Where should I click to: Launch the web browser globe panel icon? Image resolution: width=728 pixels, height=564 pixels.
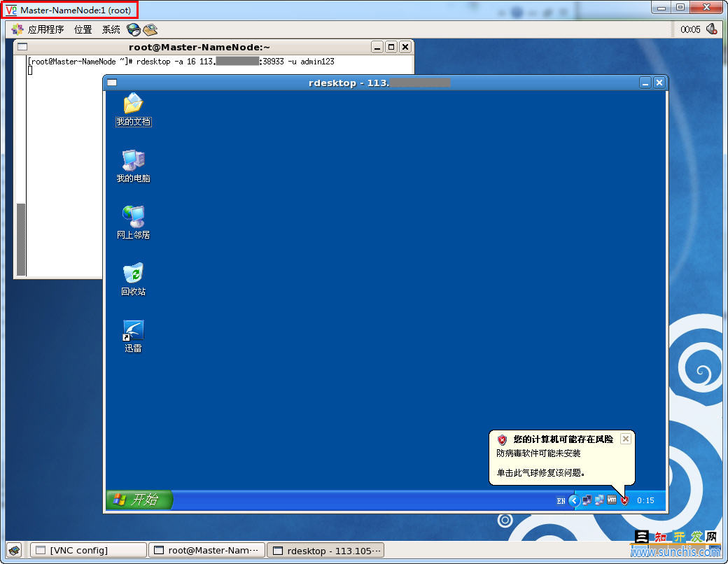[x=133, y=29]
